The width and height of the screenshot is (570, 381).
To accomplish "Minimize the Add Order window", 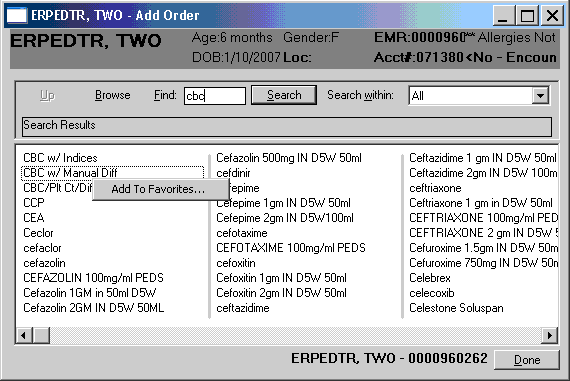I will (x=503, y=16).
